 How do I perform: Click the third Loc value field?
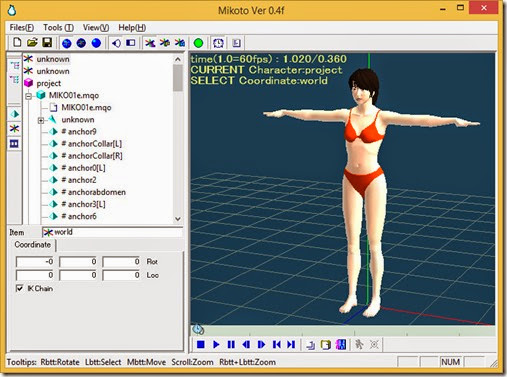pos(121,275)
